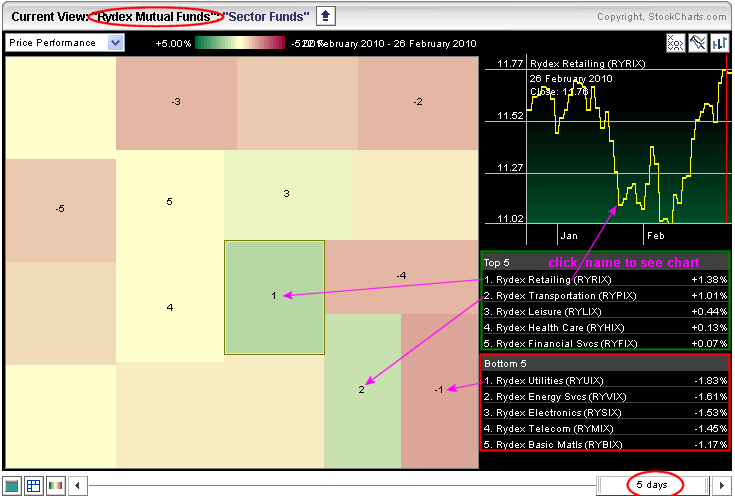Open the Point & Figure chart icon

point(675,43)
